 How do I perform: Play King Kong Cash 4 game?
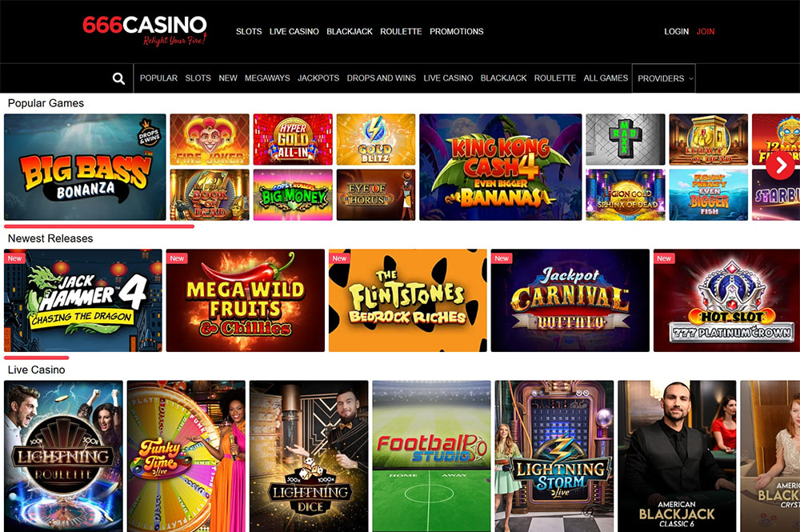pos(501,167)
